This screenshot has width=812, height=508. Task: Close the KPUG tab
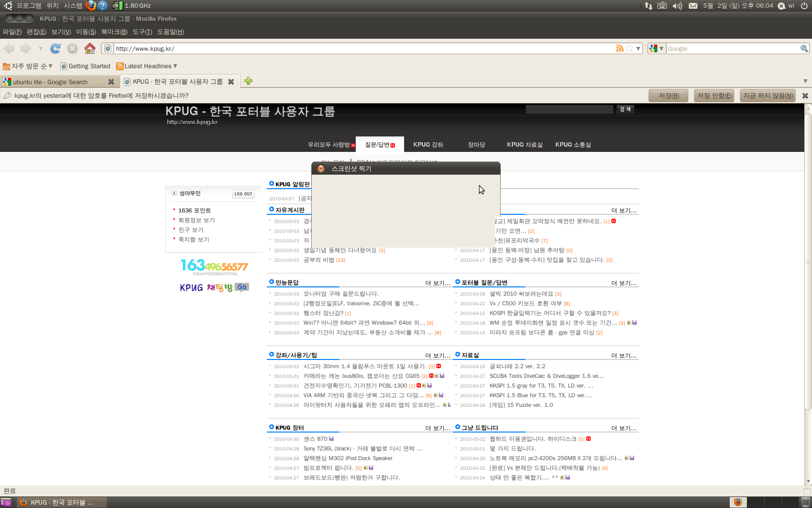pyautogui.click(x=231, y=82)
